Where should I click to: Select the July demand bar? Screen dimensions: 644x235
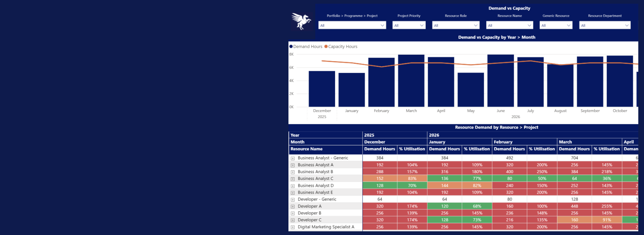[x=530, y=82]
